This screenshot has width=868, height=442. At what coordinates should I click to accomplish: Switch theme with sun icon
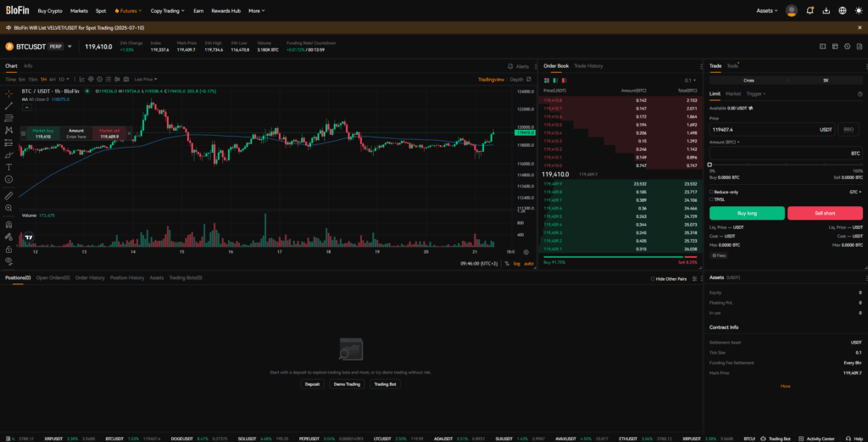[859, 10]
